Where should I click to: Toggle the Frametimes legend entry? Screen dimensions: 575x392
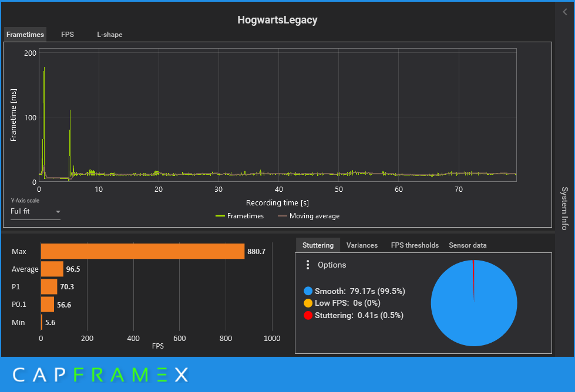[240, 216]
